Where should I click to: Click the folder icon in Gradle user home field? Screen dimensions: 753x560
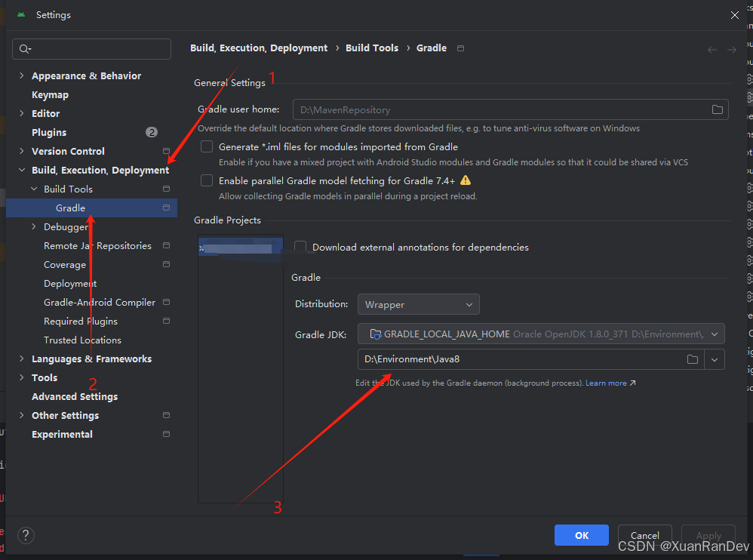(x=717, y=109)
